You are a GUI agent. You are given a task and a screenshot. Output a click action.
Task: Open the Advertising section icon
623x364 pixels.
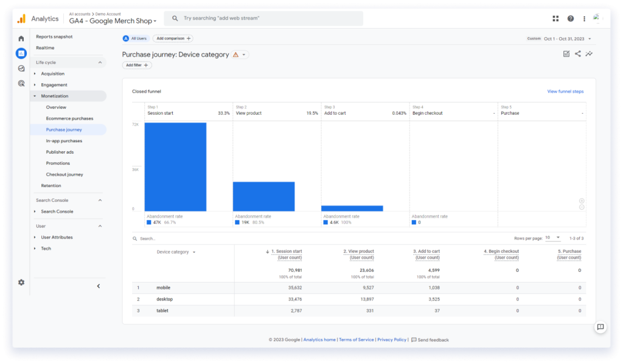coord(21,83)
